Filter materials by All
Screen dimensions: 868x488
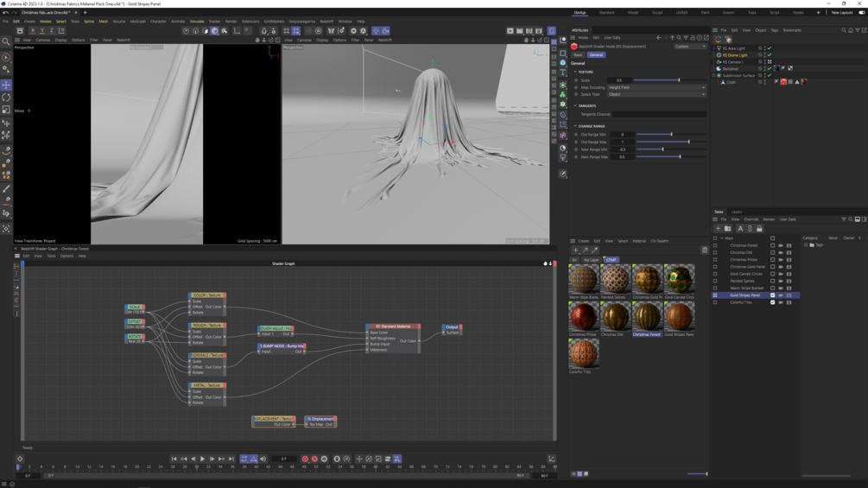click(x=574, y=259)
